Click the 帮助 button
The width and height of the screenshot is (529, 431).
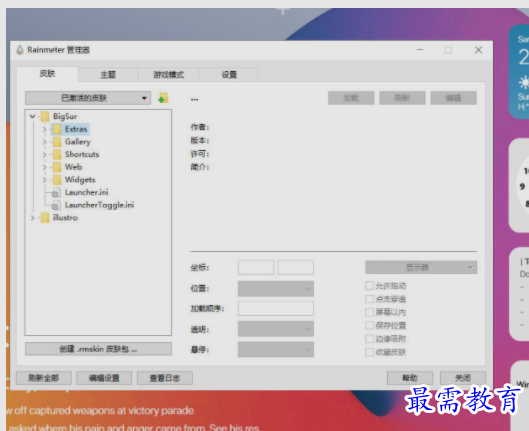410,378
